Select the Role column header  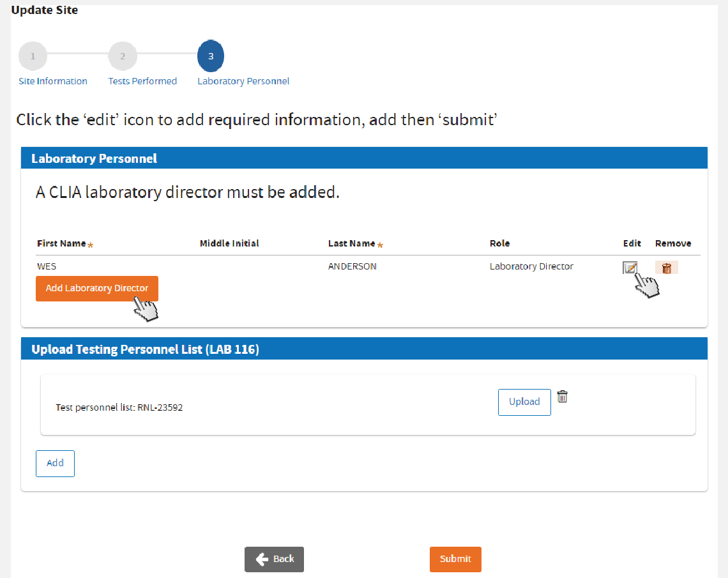pos(499,243)
